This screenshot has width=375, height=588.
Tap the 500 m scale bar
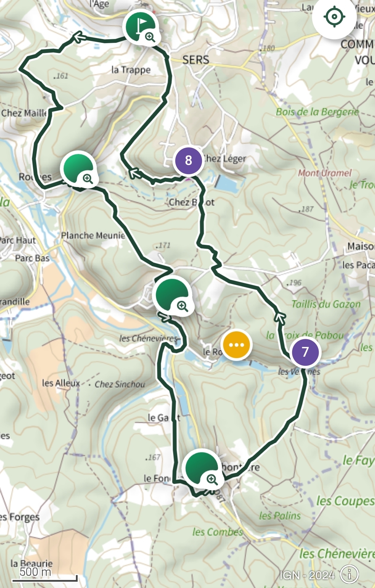(x=45, y=575)
